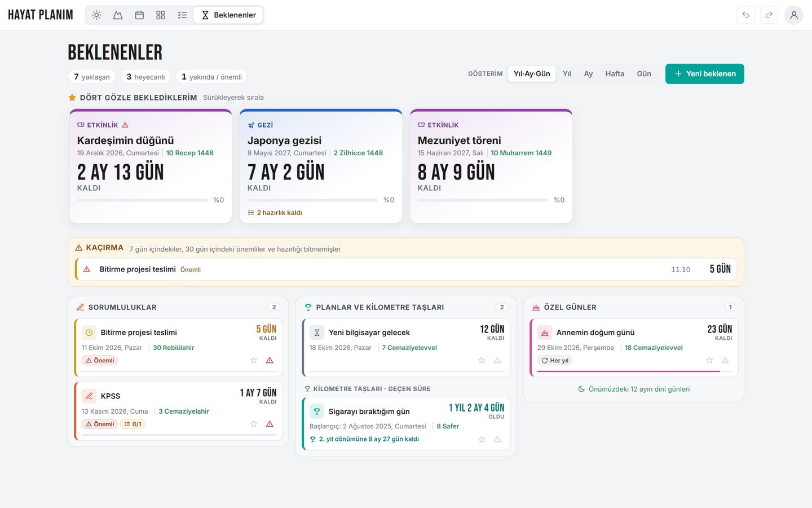Switch display to Hafta
The image size is (812, 508).
[x=615, y=74]
